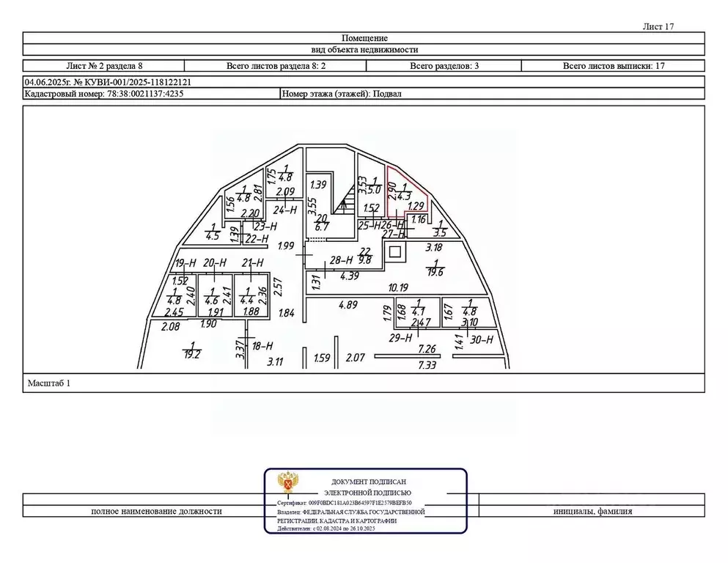
Task: Click the 'Масштаб 1' scale label
Action: pyautogui.click(x=48, y=383)
